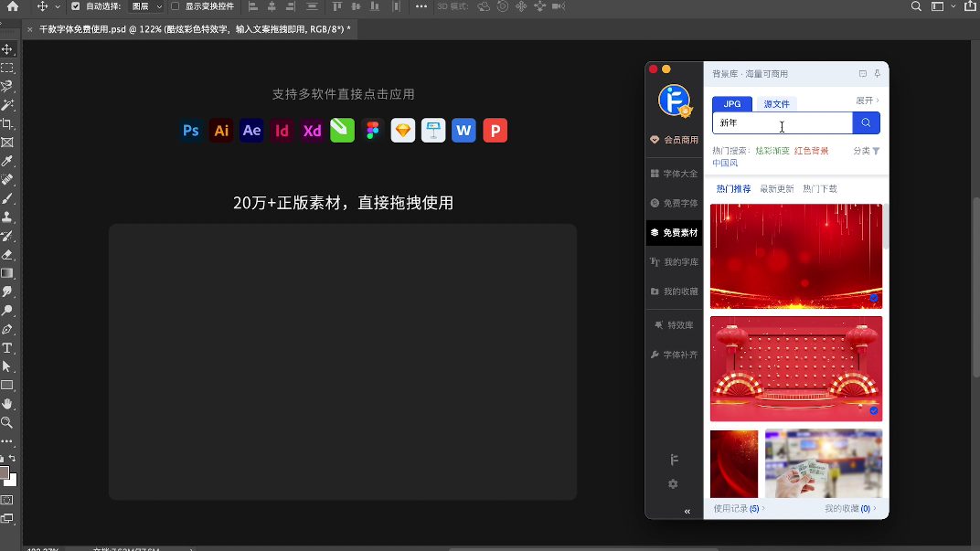Image resolution: width=980 pixels, height=551 pixels.
Task: Click the Illustrator Ai app icon
Action: (221, 131)
